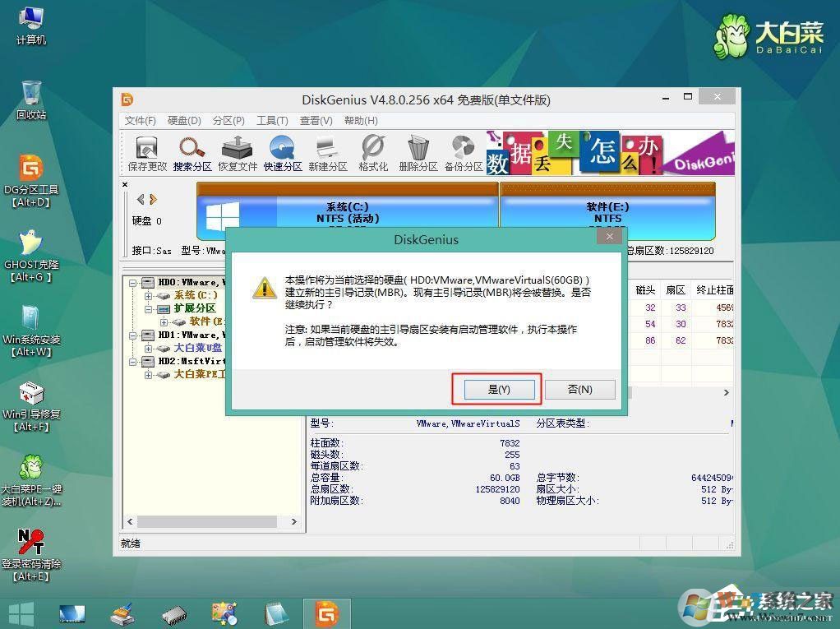Click the 新建分区 (New Partition) icon
Image resolution: width=840 pixels, height=629 pixels.
[327, 152]
